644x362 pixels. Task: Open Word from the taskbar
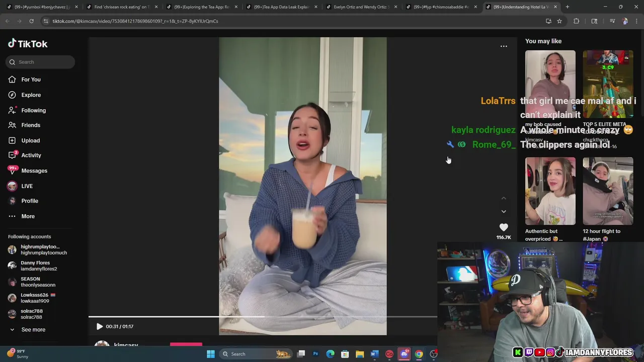pos(374,354)
